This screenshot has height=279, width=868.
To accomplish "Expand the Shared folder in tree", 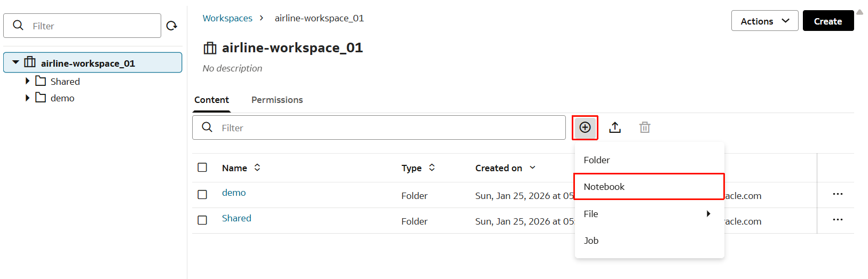I will 28,81.
